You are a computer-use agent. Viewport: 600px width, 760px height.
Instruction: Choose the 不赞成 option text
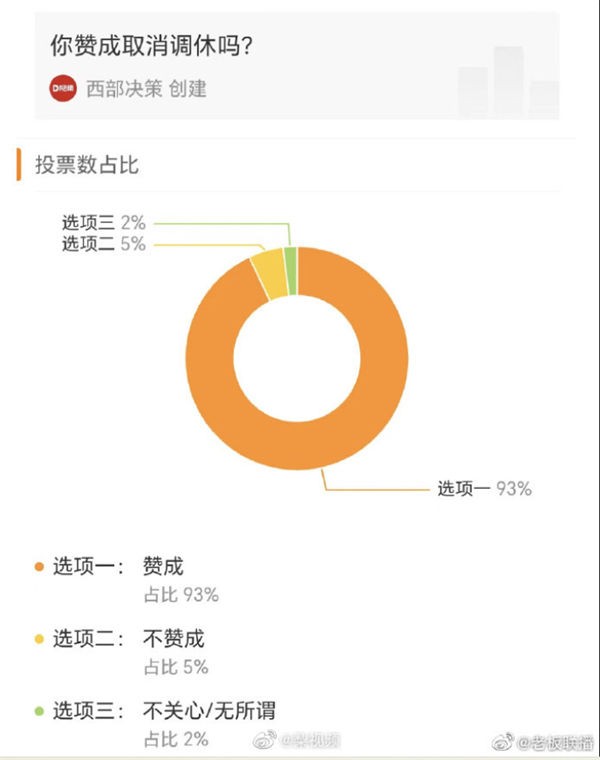click(174, 639)
